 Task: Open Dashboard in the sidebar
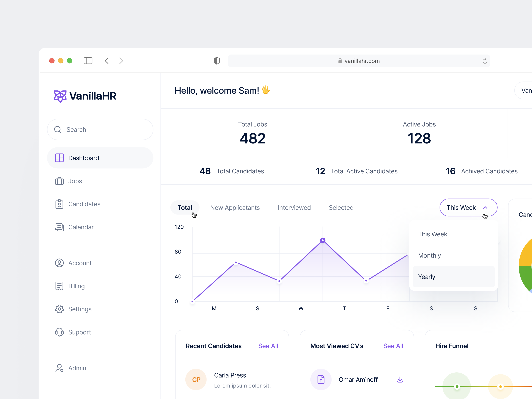[100, 158]
